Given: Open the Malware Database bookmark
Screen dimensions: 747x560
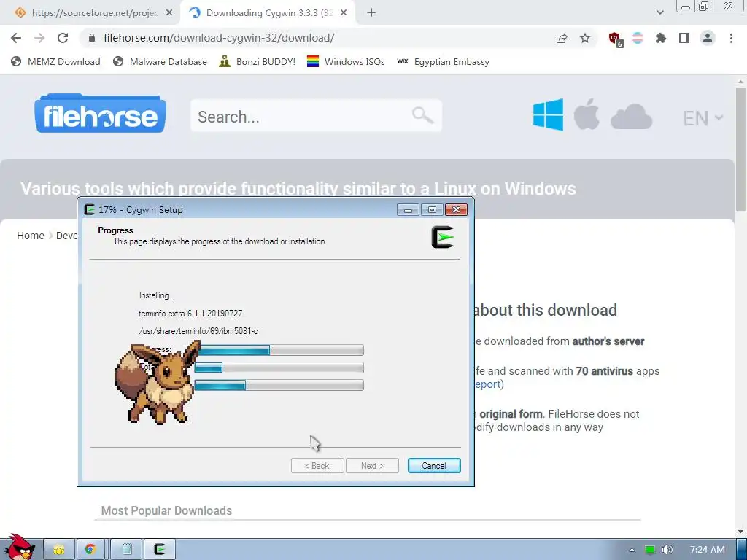Looking at the screenshot, I should 160,62.
